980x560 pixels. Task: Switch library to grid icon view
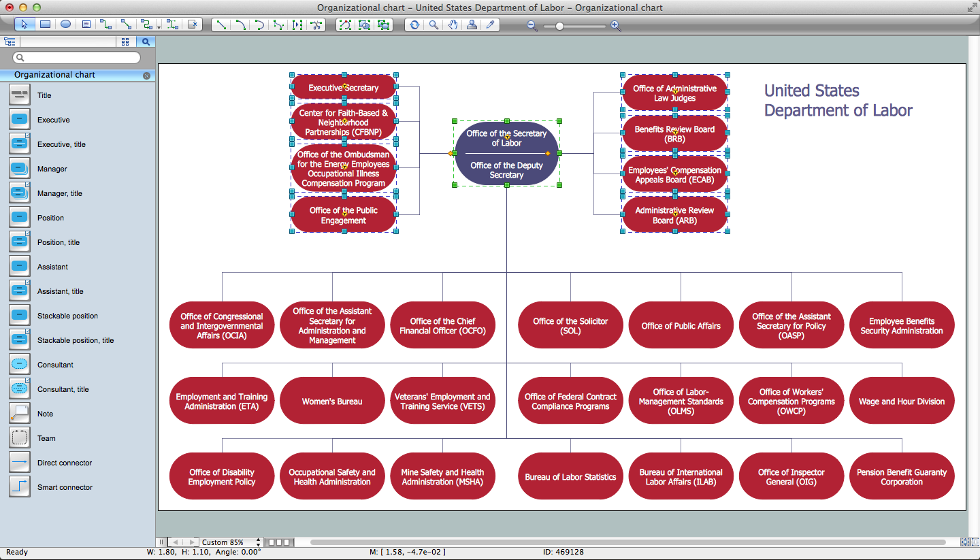tap(125, 42)
